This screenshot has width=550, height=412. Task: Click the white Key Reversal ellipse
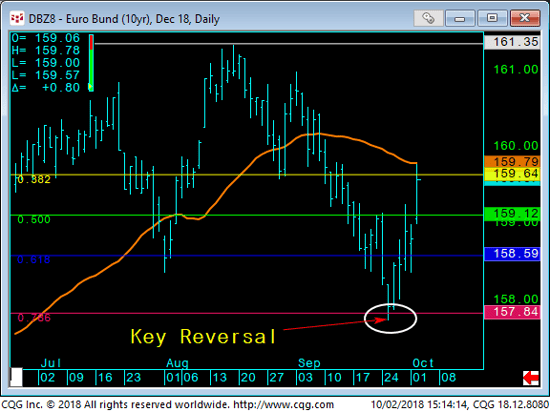[390, 318]
